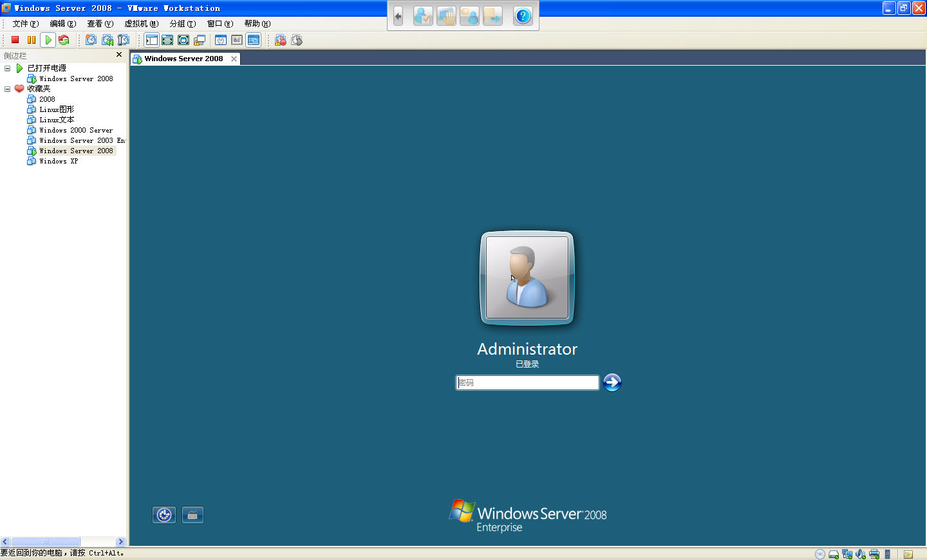
Task: Click the Unity mode toolbar icon
Action: [x=200, y=40]
